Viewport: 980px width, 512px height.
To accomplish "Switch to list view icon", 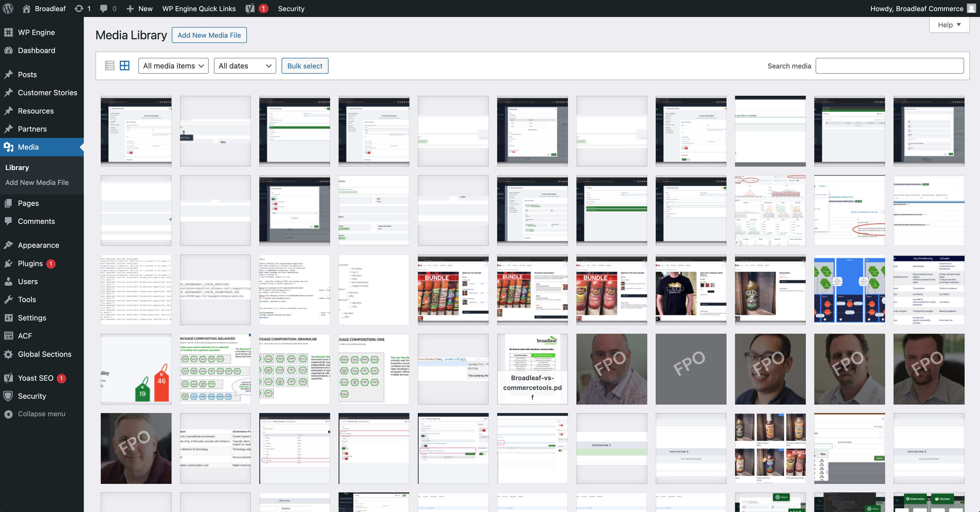I will point(110,66).
